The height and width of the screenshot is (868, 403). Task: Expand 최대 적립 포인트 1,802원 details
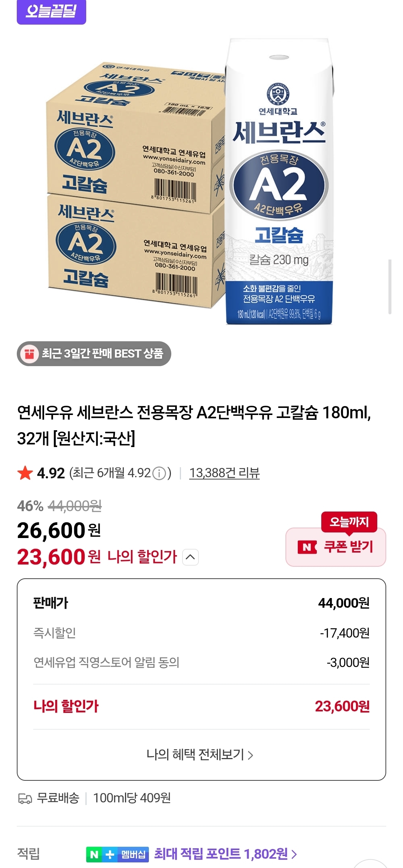tap(226, 854)
